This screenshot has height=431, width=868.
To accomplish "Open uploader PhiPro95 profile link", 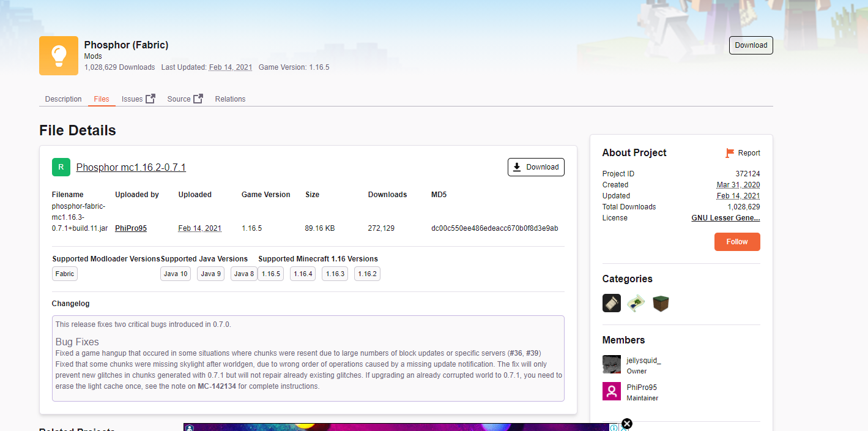I will pos(131,228).
